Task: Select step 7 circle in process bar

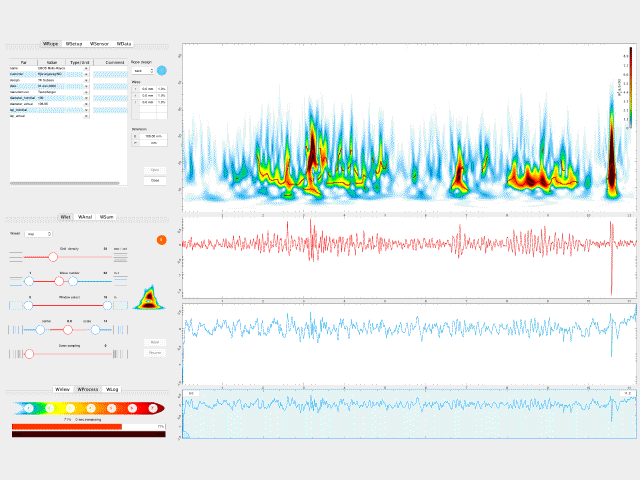Action: click(153, 408)
